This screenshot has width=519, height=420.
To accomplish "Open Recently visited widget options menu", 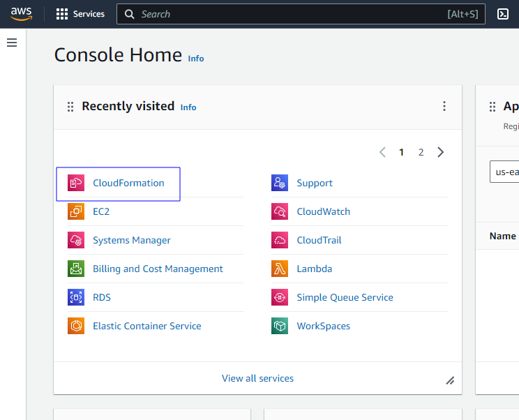I will 444,106.
